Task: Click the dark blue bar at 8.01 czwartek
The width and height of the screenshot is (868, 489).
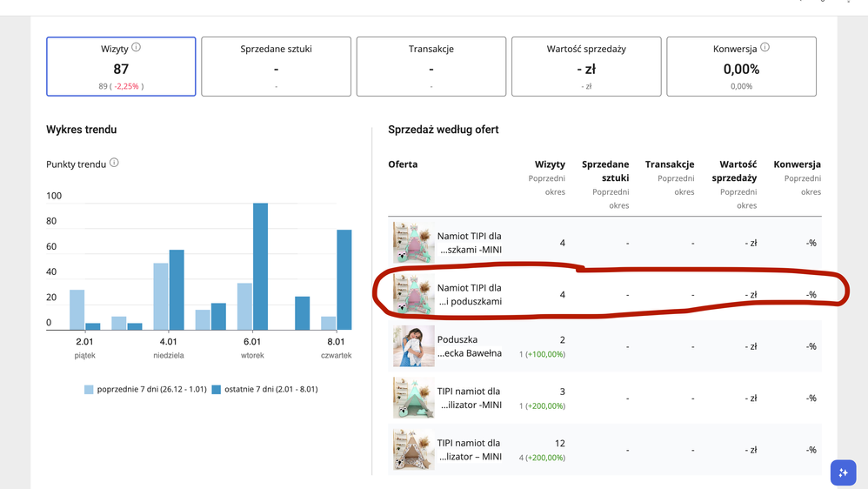Action: (344, 279)
